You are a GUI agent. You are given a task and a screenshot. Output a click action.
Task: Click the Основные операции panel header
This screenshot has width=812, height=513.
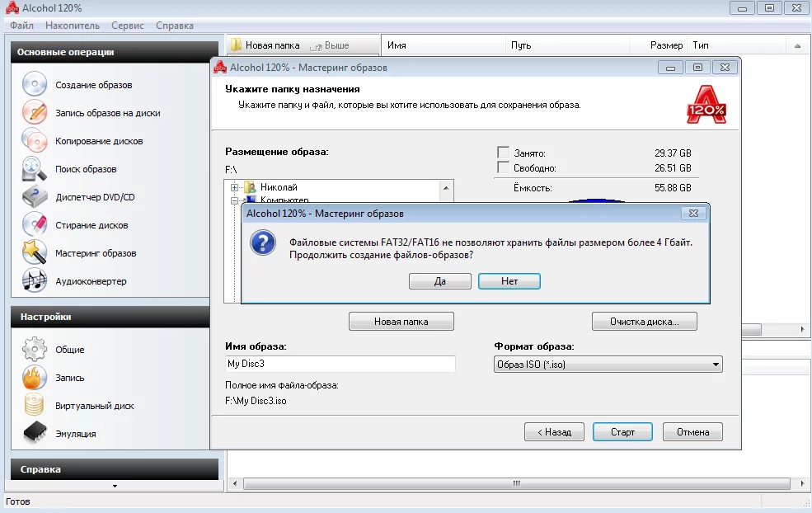(115, 52)
